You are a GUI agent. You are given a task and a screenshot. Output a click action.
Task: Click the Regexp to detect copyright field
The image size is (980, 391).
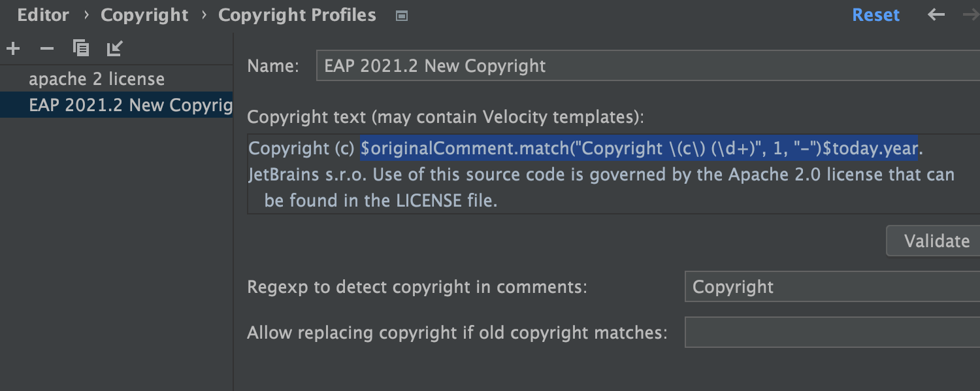830,287
